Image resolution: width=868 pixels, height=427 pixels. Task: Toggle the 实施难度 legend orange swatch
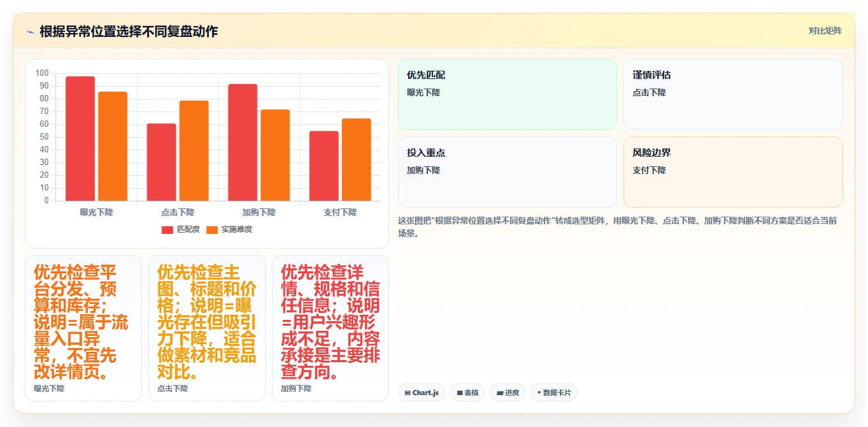point(212,229)
